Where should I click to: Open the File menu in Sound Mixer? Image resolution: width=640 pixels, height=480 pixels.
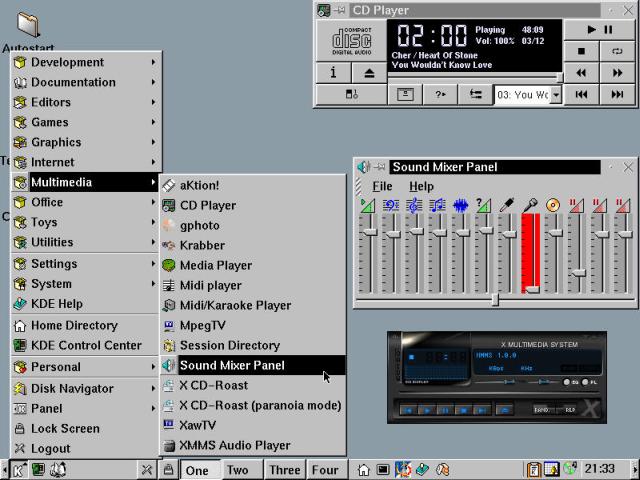coord(382,186)
